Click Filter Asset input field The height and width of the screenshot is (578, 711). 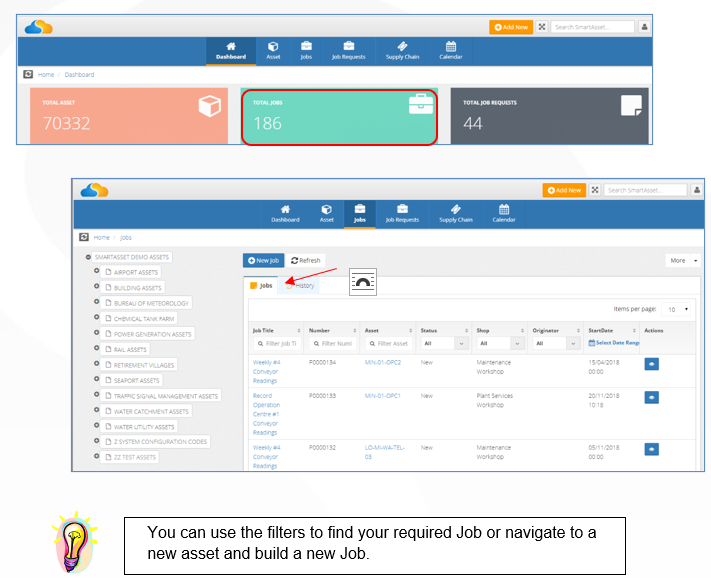(389, 344)
